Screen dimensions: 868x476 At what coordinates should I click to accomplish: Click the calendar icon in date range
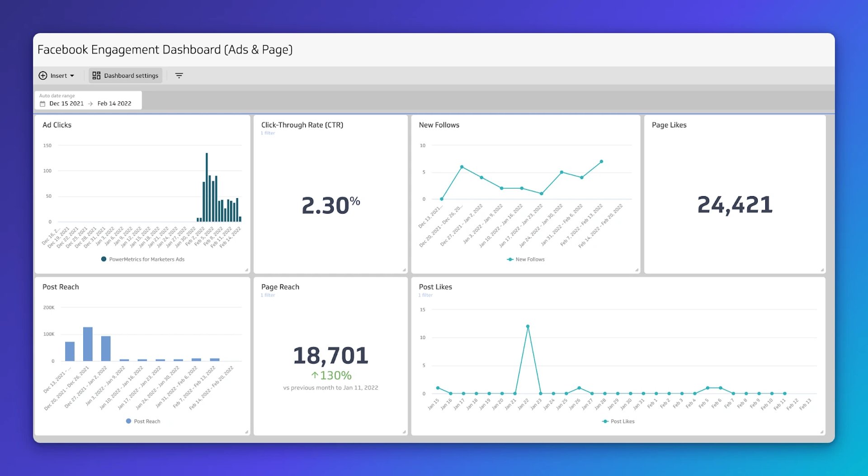click(42, 104)
